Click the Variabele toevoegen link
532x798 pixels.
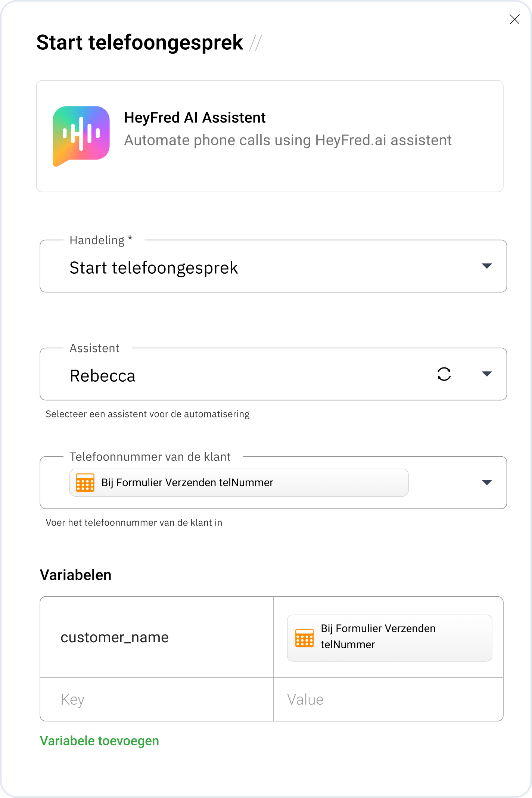pyautogui.click(x=99, y=741)
